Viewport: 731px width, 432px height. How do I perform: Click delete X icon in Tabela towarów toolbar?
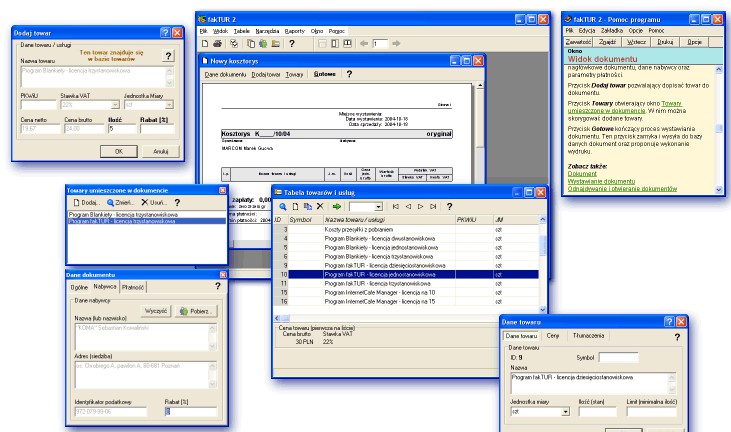click(x=320, y=206)
